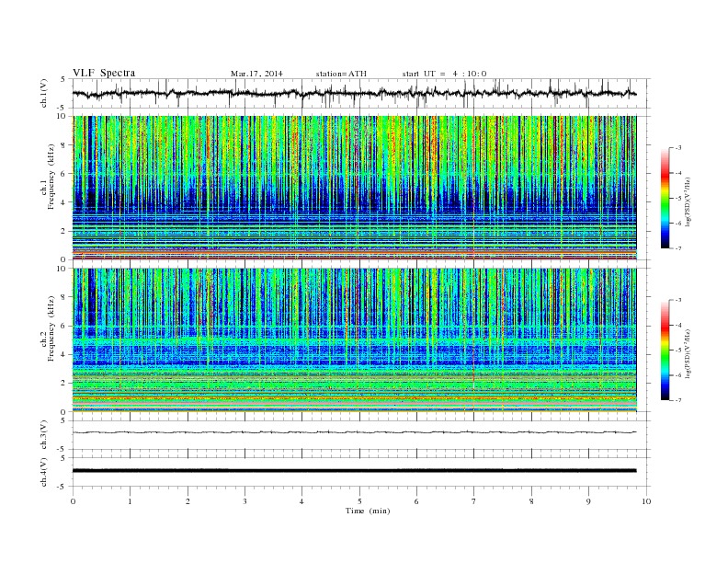Viewport: 728px width, 563px height.
Task: Click the thin ch.3 voltage trace line
Action: click(x=354, y=432)
